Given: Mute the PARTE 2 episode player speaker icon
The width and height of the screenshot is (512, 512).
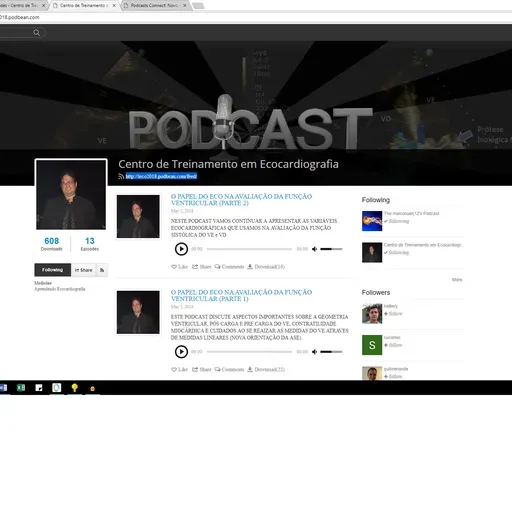Looking at the screenshot, I should (314, 249).
